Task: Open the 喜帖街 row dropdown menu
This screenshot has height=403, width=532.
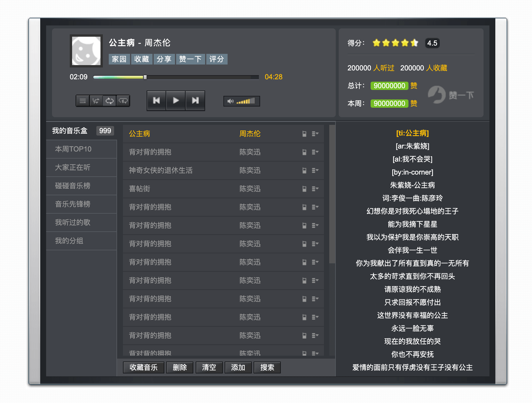Action: pyautogui.click(x=315, y=189)
